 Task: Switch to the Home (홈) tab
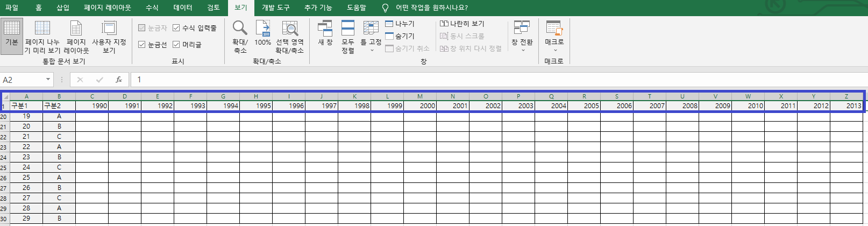tap(39, 8)
